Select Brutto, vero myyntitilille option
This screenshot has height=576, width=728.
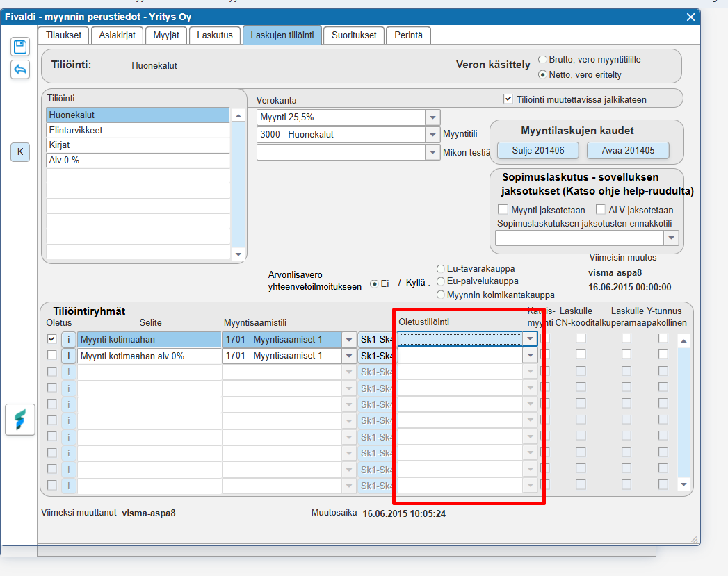tap(542, 60)
